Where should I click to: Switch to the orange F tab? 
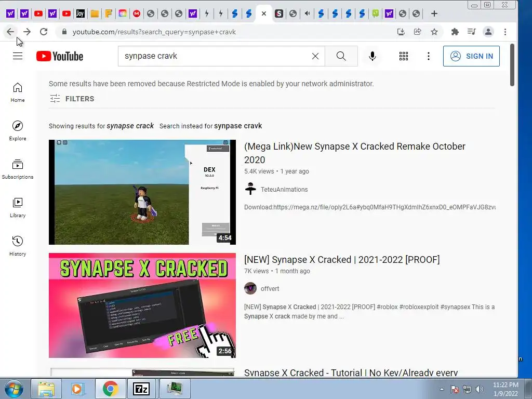point(109,14)
